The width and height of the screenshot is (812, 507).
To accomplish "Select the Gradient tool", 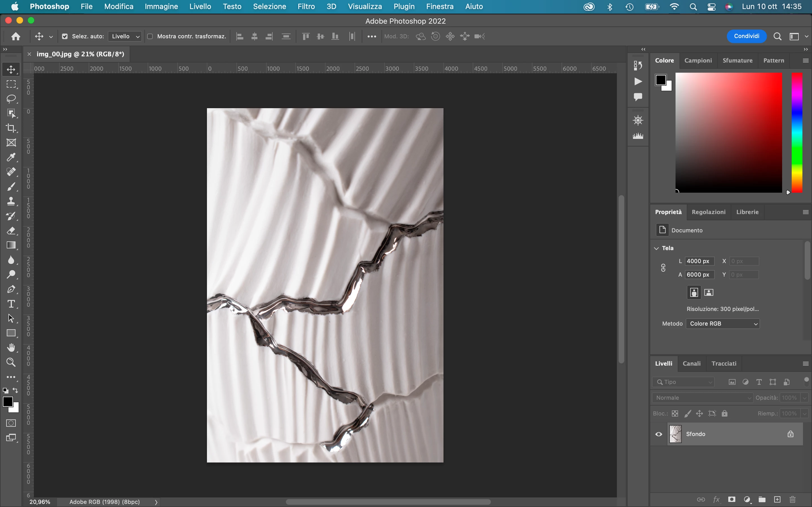I will (11, 245).
